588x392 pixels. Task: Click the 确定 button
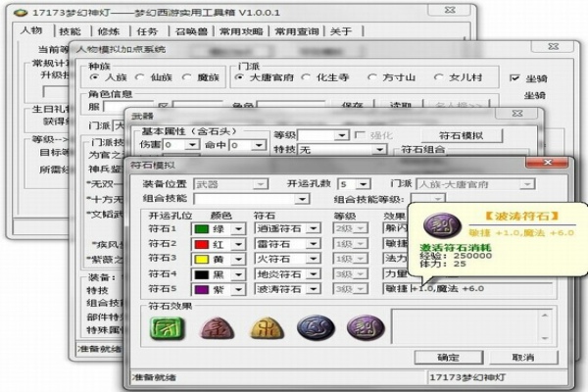[x=449, y=358]
